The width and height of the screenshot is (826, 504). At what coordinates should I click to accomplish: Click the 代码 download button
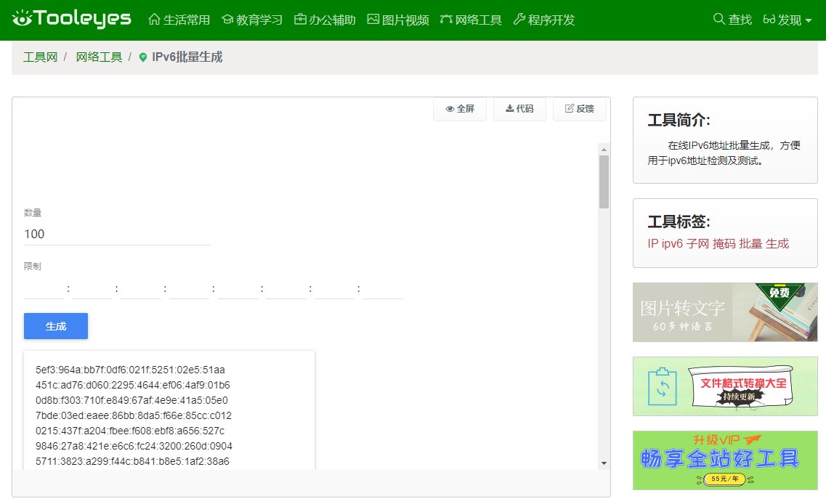[519, 109]
